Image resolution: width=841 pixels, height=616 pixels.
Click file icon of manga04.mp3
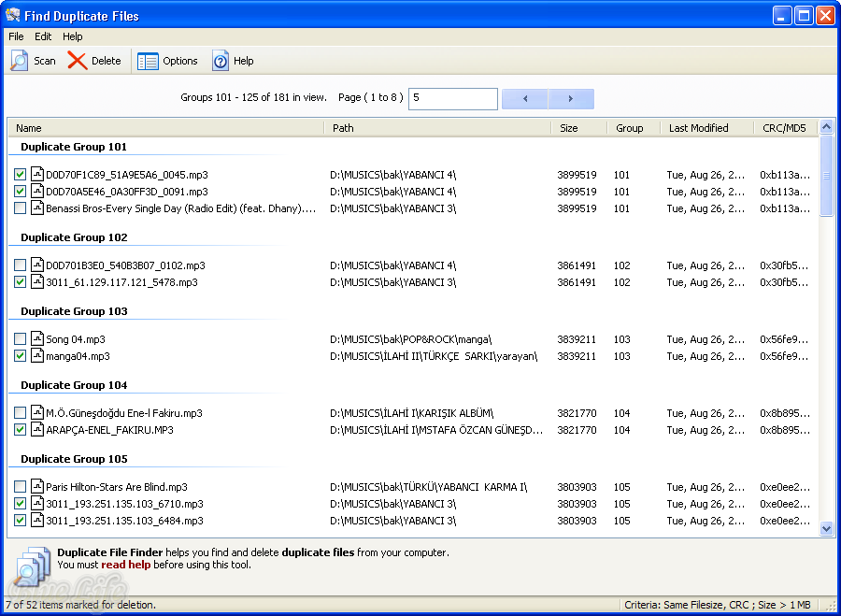click(37, 356)
